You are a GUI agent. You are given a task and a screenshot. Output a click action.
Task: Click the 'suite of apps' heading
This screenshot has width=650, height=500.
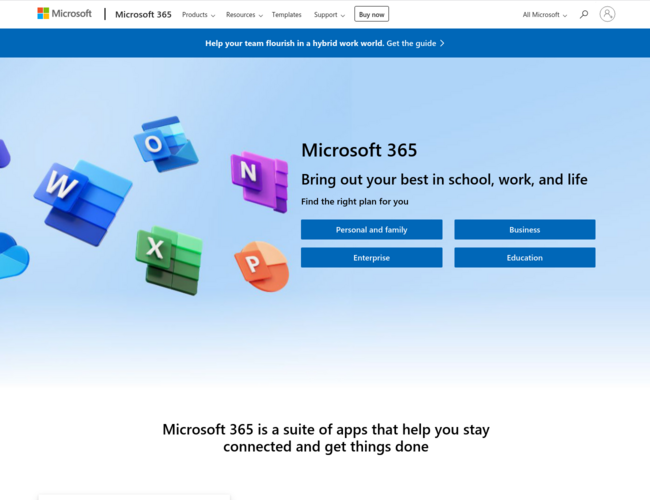(326, 438)
